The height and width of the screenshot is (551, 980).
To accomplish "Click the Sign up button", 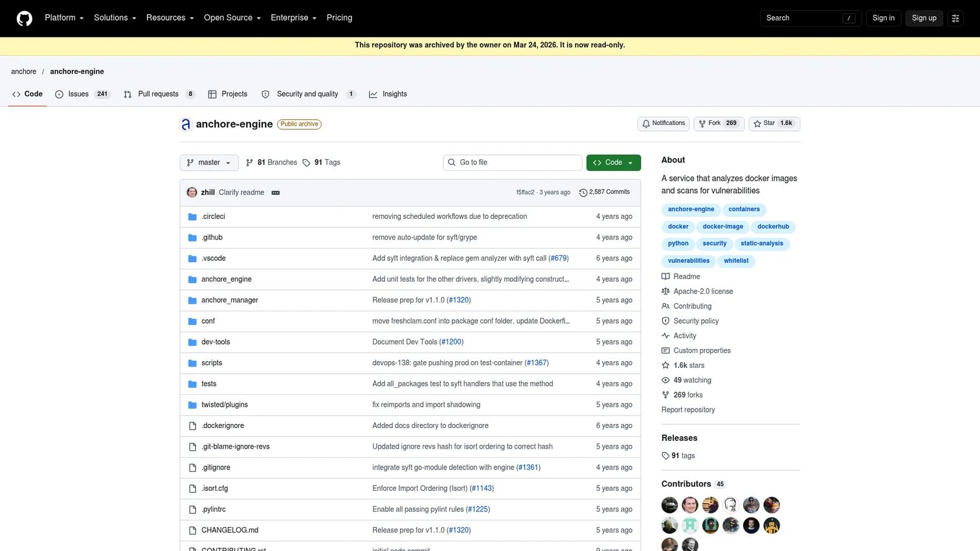I will pos(924,18).
